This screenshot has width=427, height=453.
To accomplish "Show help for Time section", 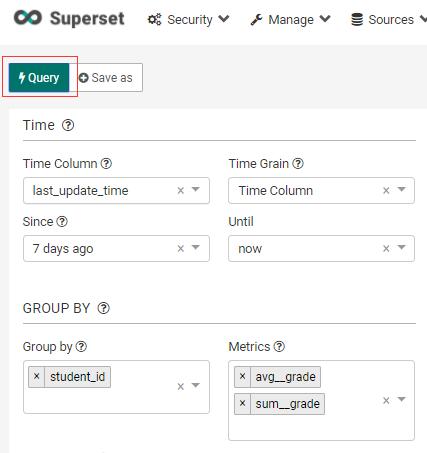I will [x=68, y=125].
